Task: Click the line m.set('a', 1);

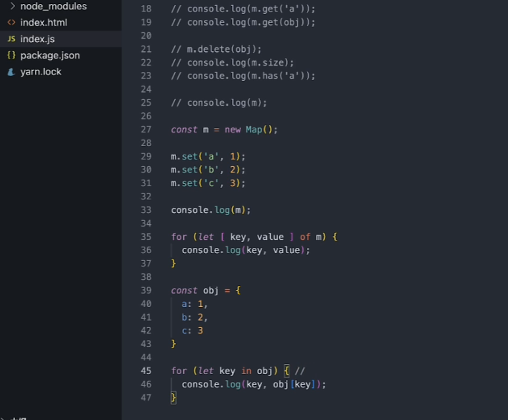Action: tap(208, 156)
